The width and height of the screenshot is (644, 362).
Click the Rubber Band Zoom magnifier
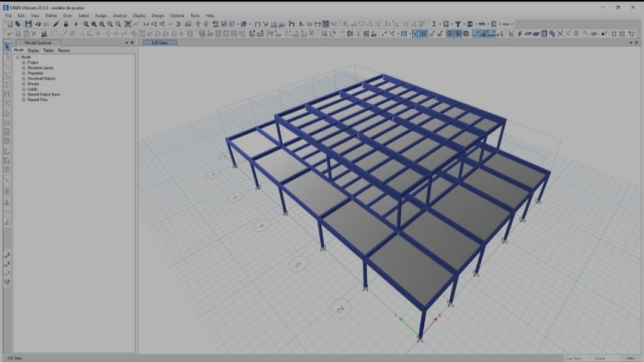pos(86,24)
